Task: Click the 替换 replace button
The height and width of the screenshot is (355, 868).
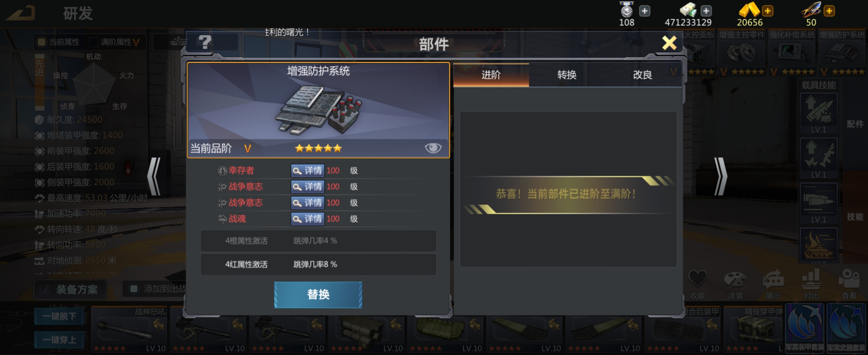Action: [x=318, y=295]
